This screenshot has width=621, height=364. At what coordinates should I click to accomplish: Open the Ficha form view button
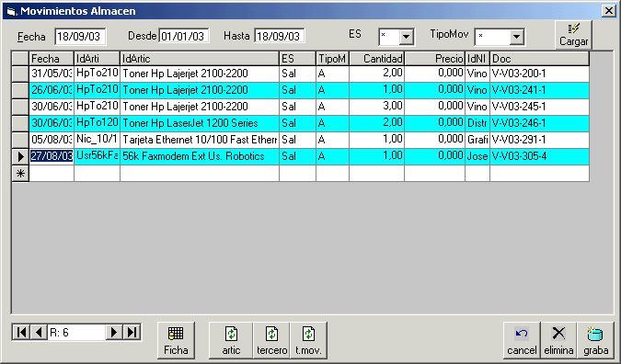[x=176, y=340]
